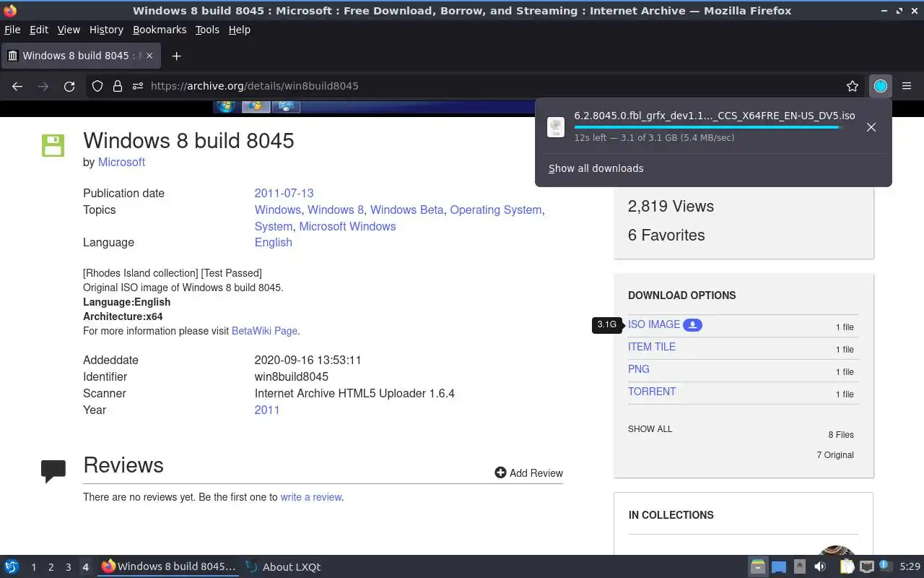Click the Show all downloads link
This screenshot has height=578, width=924.
click(596, 168)
